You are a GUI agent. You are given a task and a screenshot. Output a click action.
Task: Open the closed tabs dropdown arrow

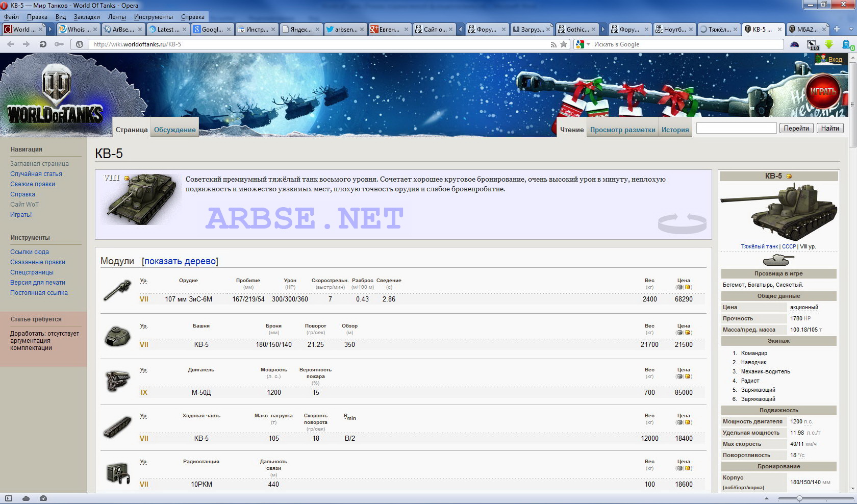tap(850, 29)
